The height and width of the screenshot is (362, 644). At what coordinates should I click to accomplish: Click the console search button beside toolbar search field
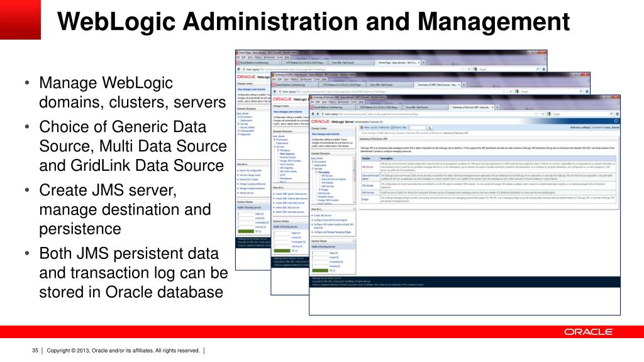[430, 128]
